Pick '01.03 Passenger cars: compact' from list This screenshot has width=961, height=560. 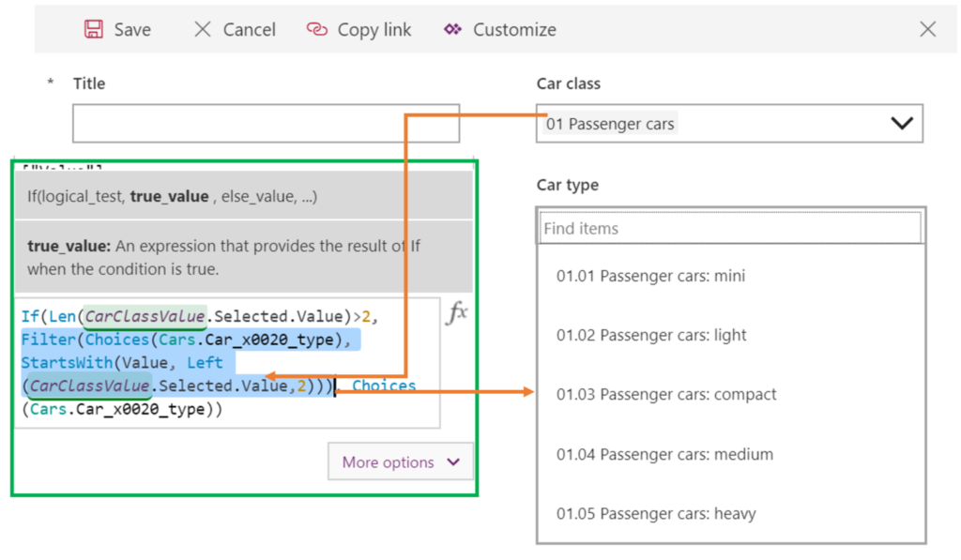coord(666,394)
